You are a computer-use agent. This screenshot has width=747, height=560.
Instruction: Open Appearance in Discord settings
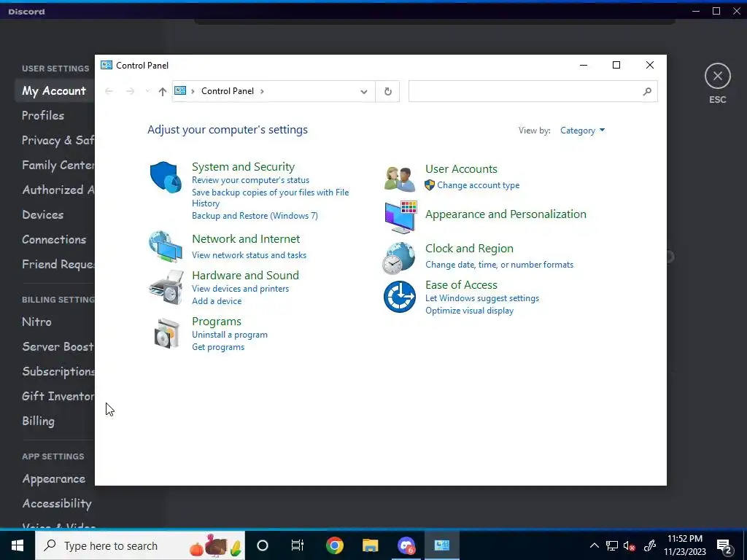pyautogui.click(x=54, y=479)
